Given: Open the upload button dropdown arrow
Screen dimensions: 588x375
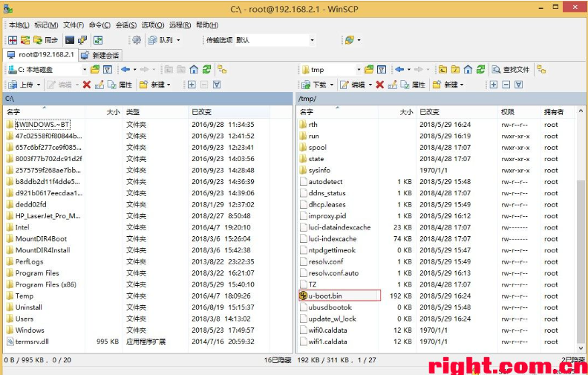Looking at the screenshot, I should (39, 85).
